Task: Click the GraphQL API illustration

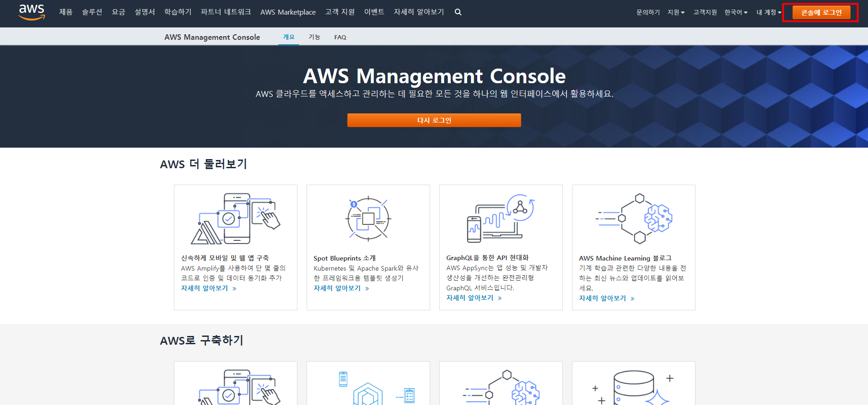Action: (501, 218)
